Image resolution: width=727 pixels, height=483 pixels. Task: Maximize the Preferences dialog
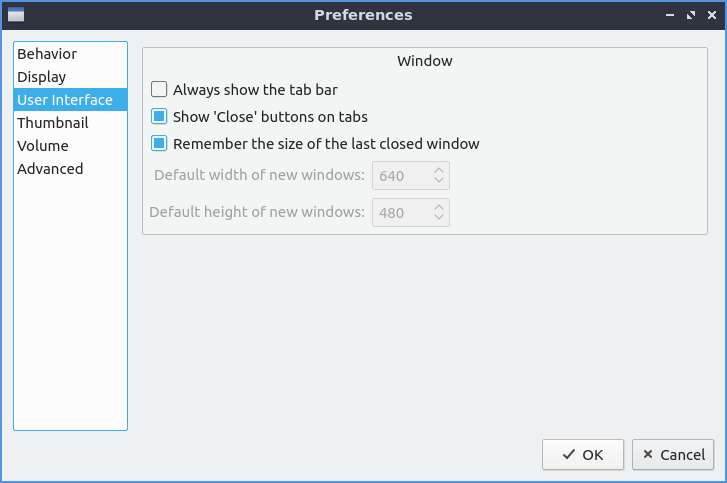point(690,16)
